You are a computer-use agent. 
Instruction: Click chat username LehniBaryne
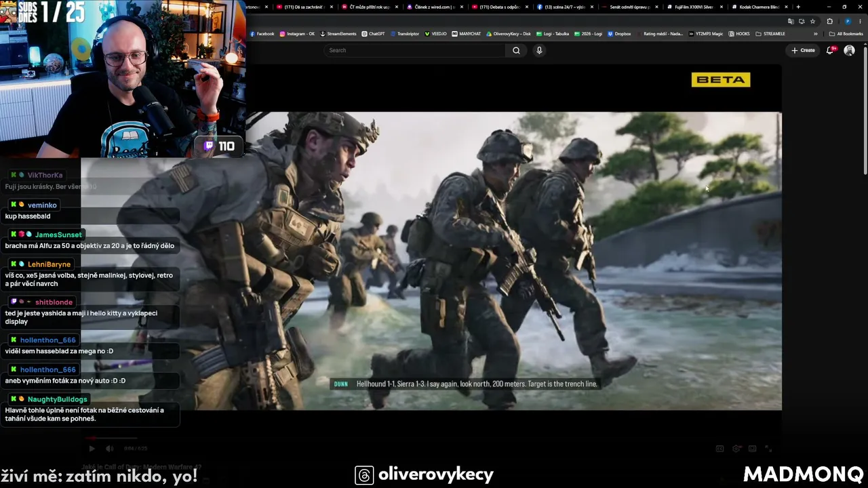[x=49, y=264]
